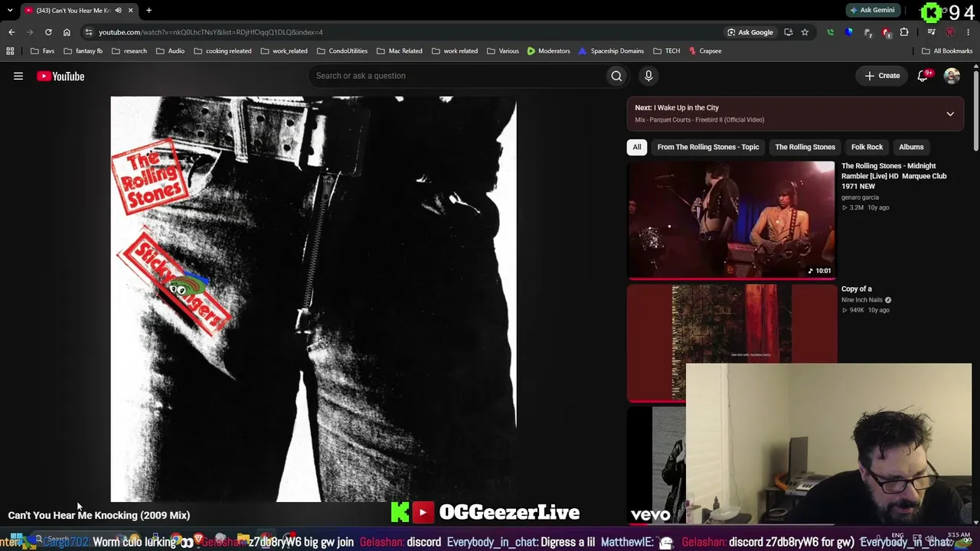Open the blue shield extension
This screenshot has width=980, height=551.
pyautogui.click(x=848, y=32)
